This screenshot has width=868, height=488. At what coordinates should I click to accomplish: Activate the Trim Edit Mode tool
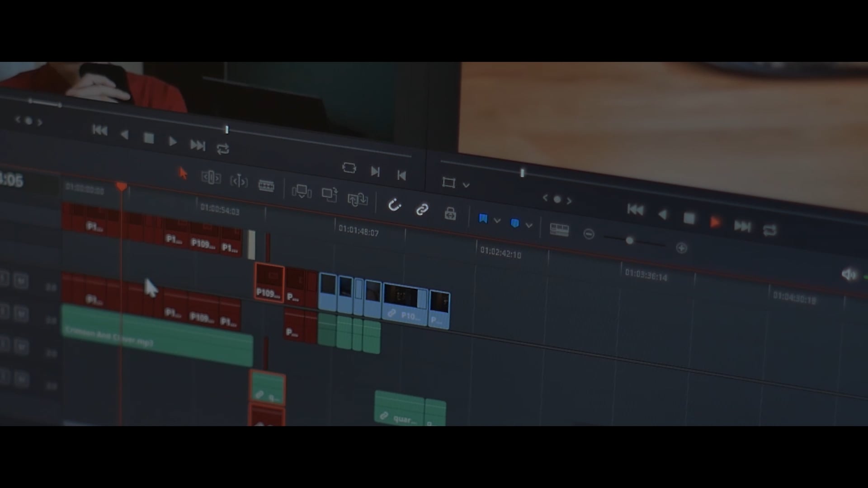pos(211,178)
